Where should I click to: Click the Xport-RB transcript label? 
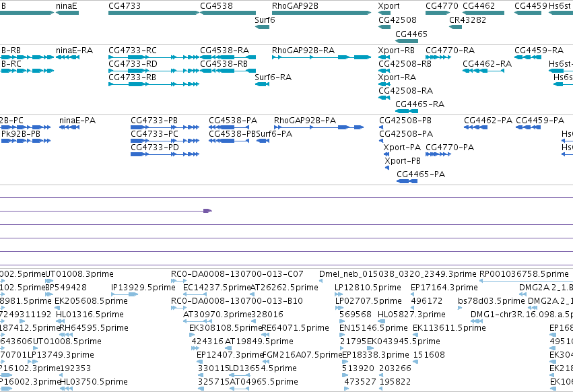point(396,51)
